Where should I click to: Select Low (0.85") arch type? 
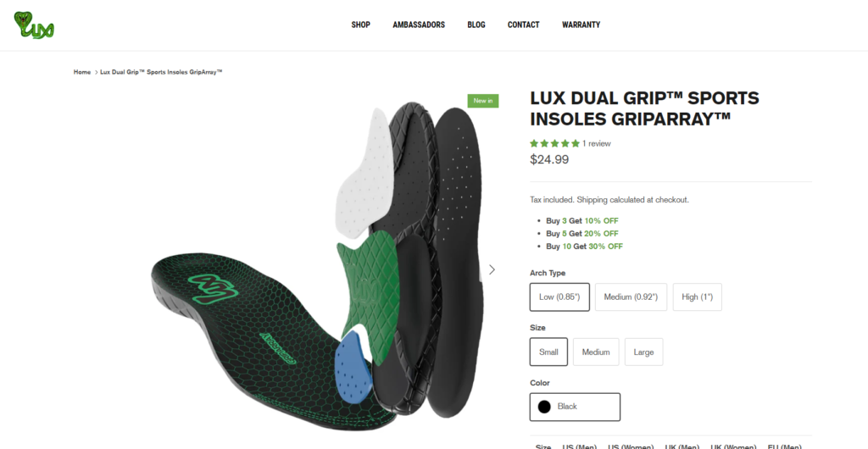click(x=559, y=297)
